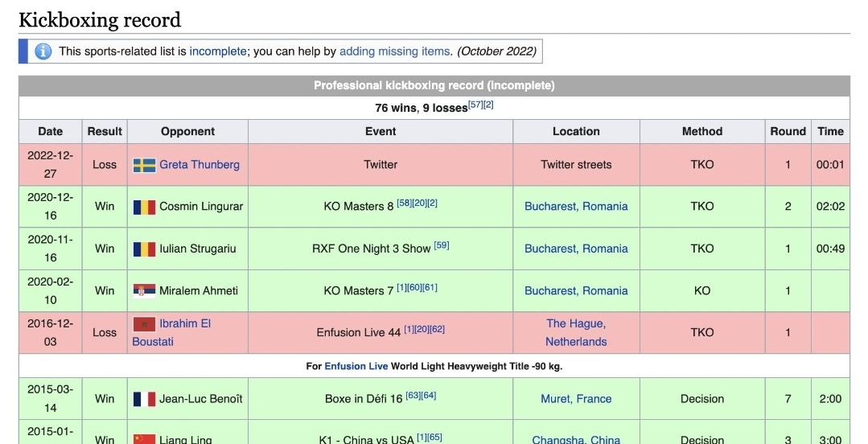Click Serbian flag beside Miralem Ahmeti
868x444 pixels.
tap(144, 290)
